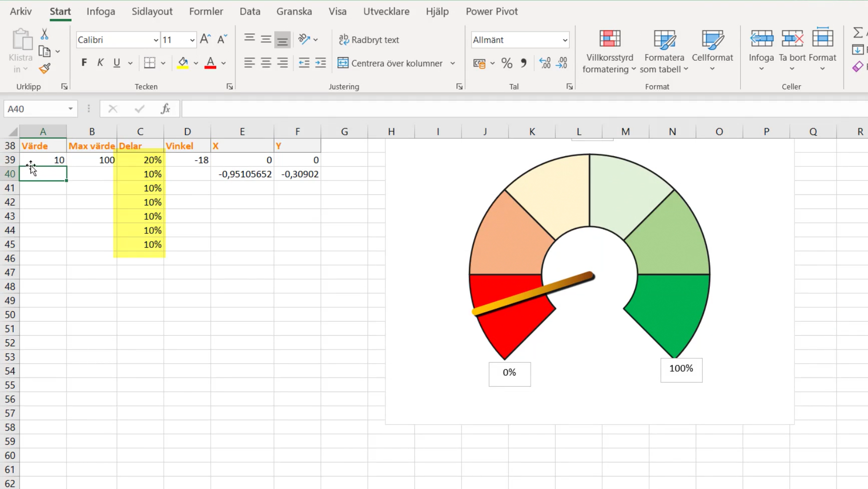Toggle bold F formatting
Screen dimensions: 868x489
[84, 63]
